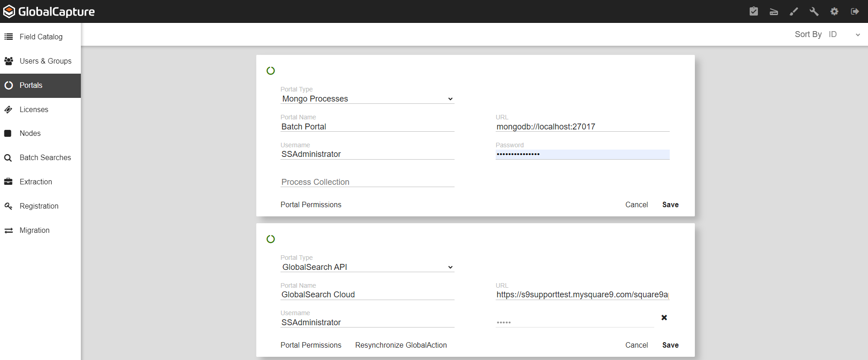Open the scanner icon in top bar
868x360 pixels.
(x=774, y=11)
